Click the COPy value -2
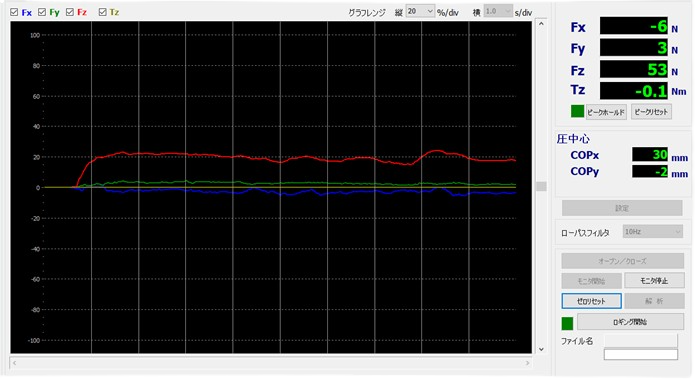696x380 pixels. coord(650,171)
